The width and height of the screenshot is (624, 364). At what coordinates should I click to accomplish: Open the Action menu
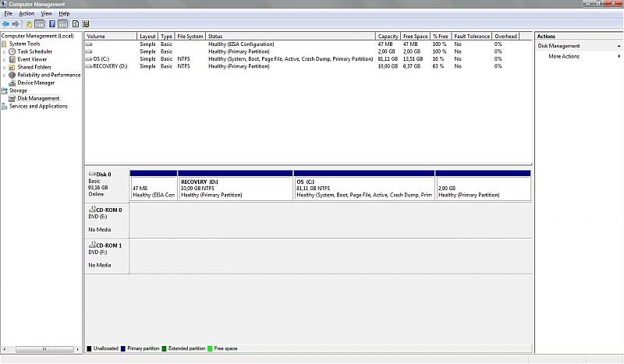(27, 13)
